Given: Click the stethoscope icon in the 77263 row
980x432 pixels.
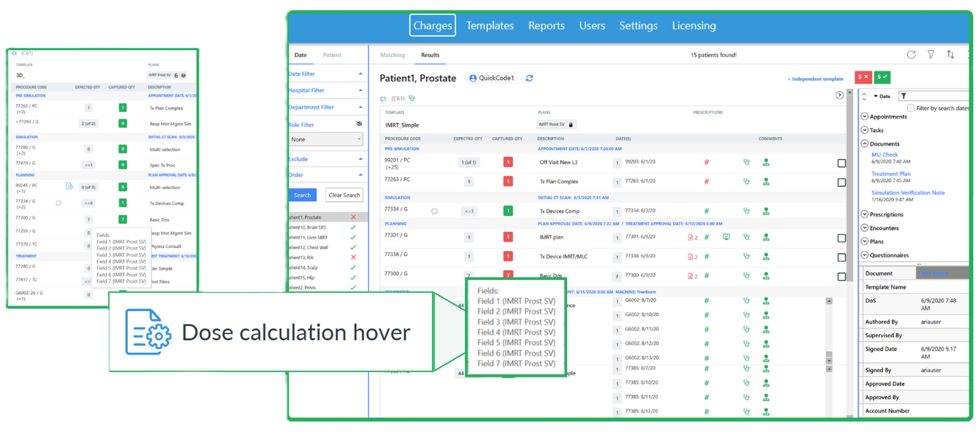Looking at the screenshot, I should [746, 182].
